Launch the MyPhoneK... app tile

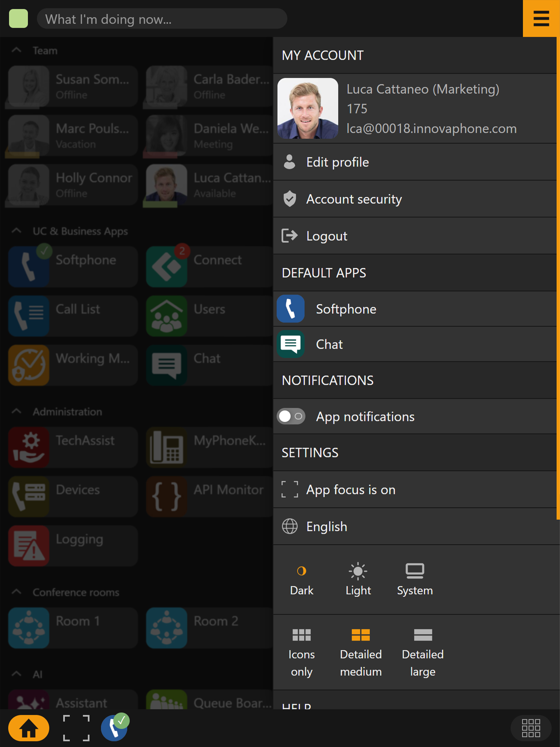[x=209, y=447]
